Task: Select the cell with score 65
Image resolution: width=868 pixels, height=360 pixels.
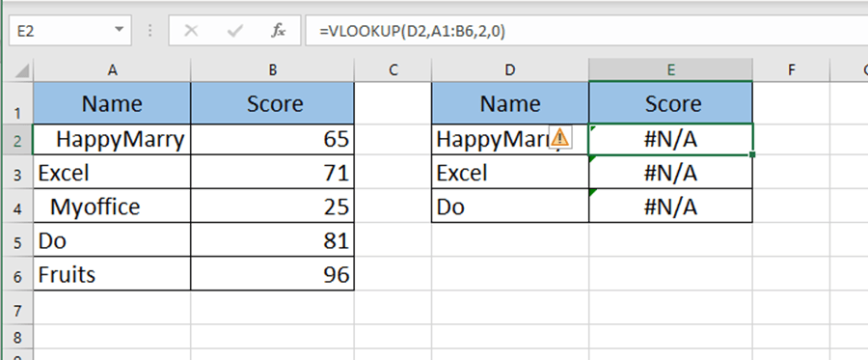Action: [x=272, y=140]
